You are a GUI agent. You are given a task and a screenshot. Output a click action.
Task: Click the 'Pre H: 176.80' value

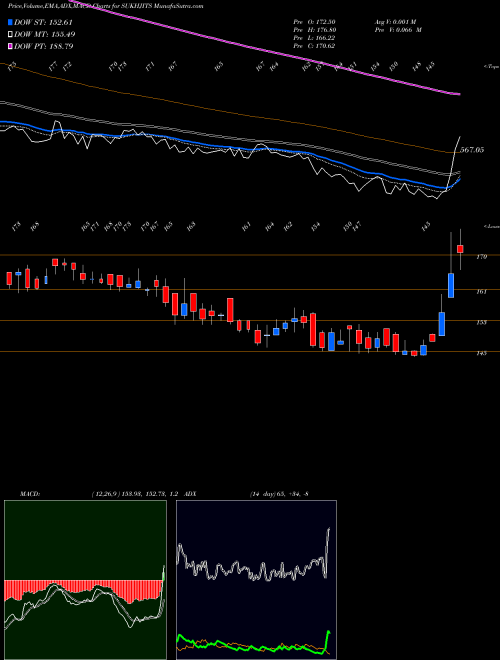(x=314, y=29)
